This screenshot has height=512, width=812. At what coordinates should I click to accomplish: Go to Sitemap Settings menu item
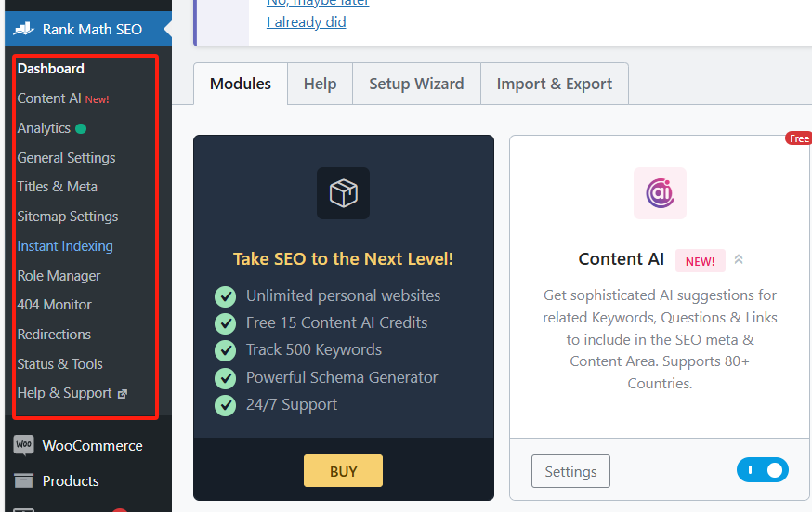[68, 217]
